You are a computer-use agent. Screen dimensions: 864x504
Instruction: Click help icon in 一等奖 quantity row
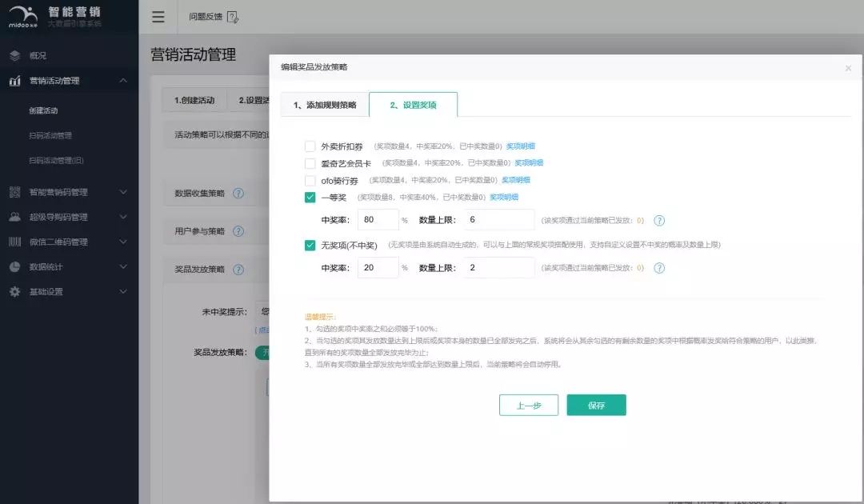[659, 220]
